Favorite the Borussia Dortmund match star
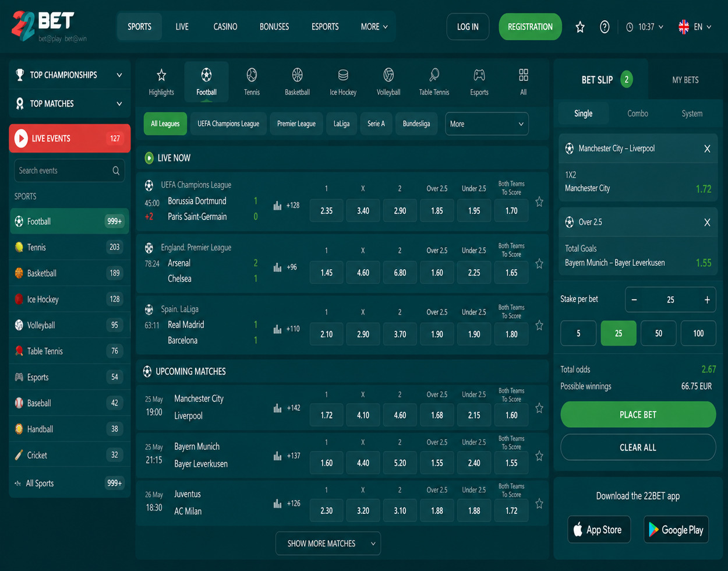Screen dimensions: 728x571 click(x=539, y=202)
